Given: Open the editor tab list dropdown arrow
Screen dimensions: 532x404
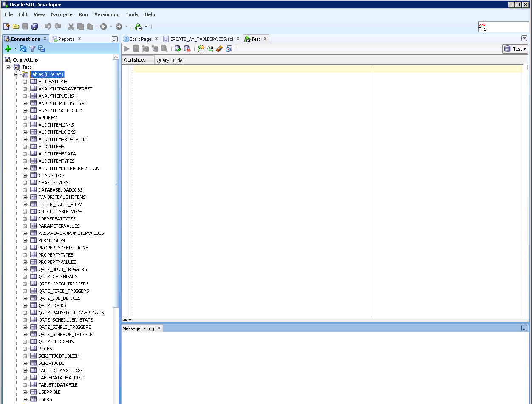Looking at the screenshot, I should [x=524, y=38].
